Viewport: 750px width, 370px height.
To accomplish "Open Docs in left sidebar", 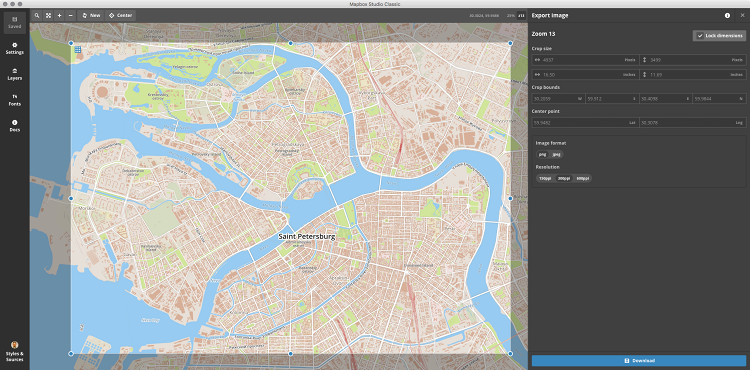I will 14,126.
